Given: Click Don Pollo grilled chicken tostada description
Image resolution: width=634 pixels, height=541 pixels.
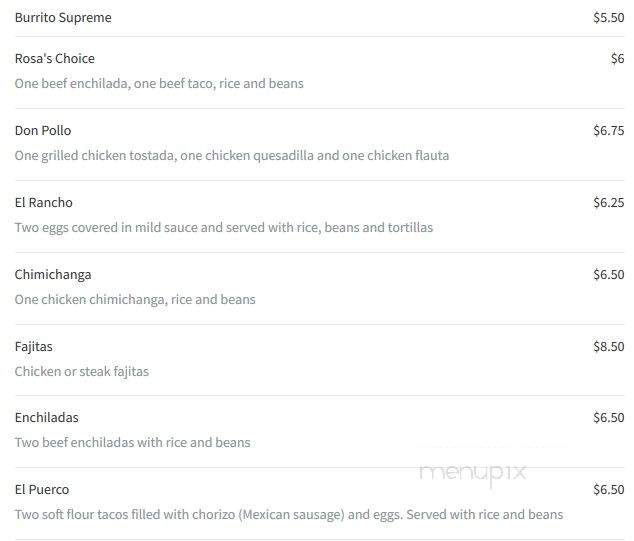Looking at the screenshot, I should click(232, 156).
